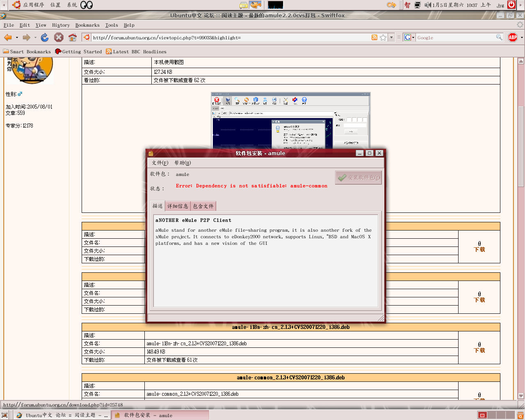Viewport: 525px width, 420px height.
Task: Open the History menu
Action: point(61,25)
